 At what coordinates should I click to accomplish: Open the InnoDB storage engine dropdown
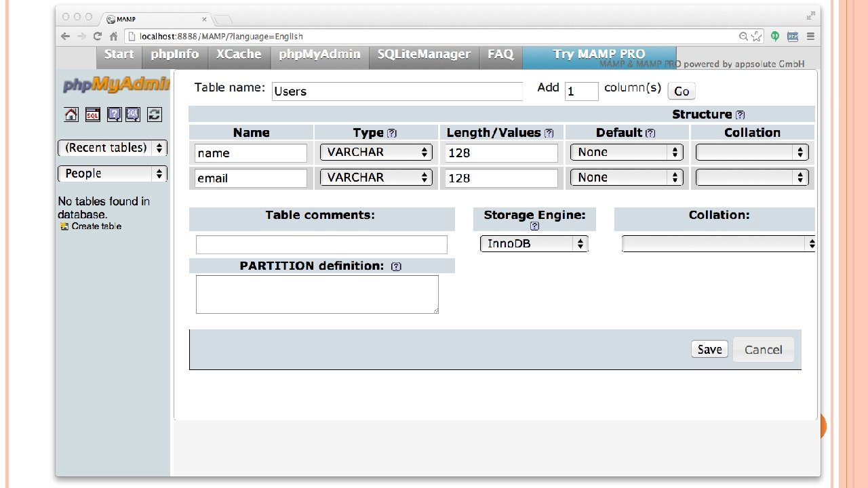pyautogui.click(x=534, y=243)
